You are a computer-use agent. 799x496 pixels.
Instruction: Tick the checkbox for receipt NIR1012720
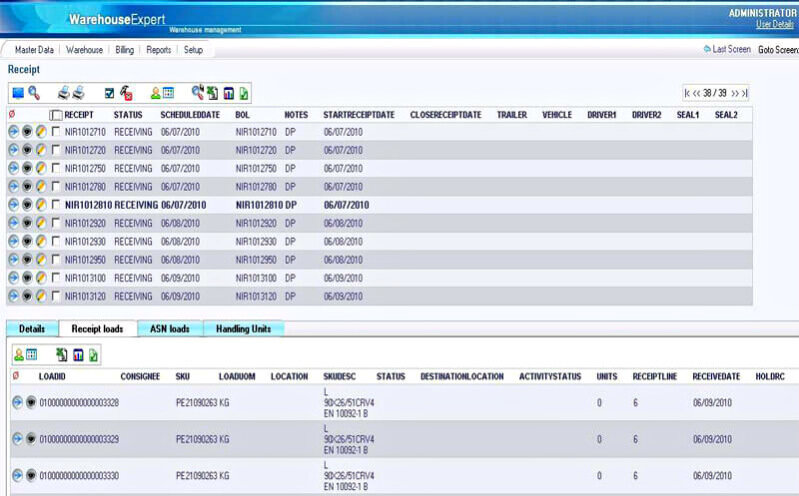(x=56, y=150)
